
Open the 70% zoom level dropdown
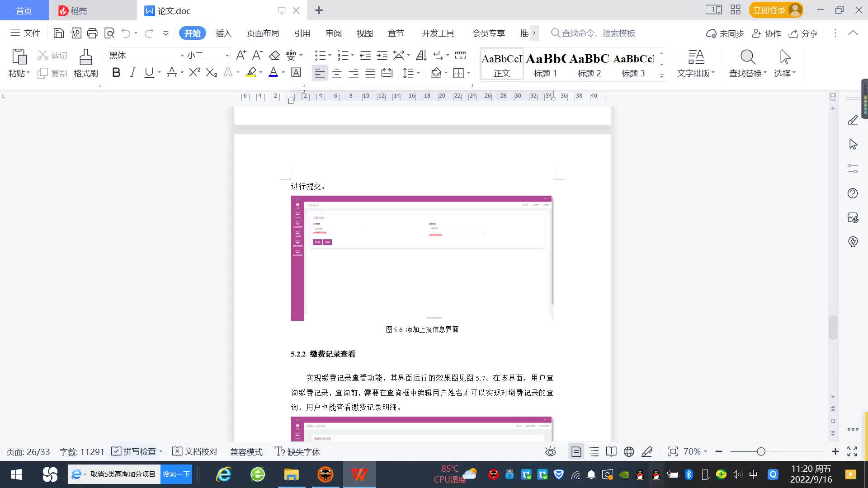pos(695,451)
